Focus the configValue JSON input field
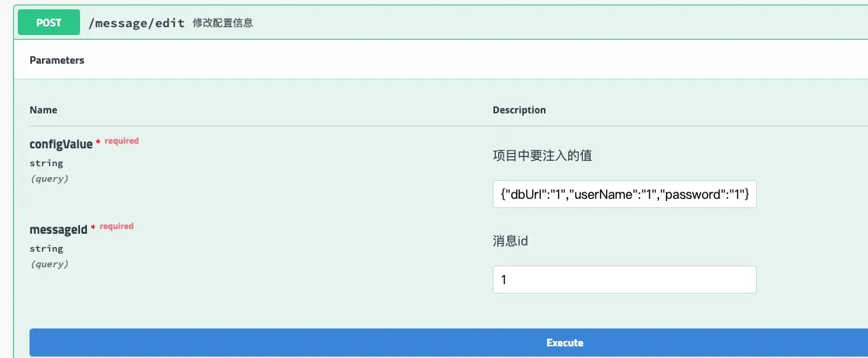 click(x=625, y=194)
